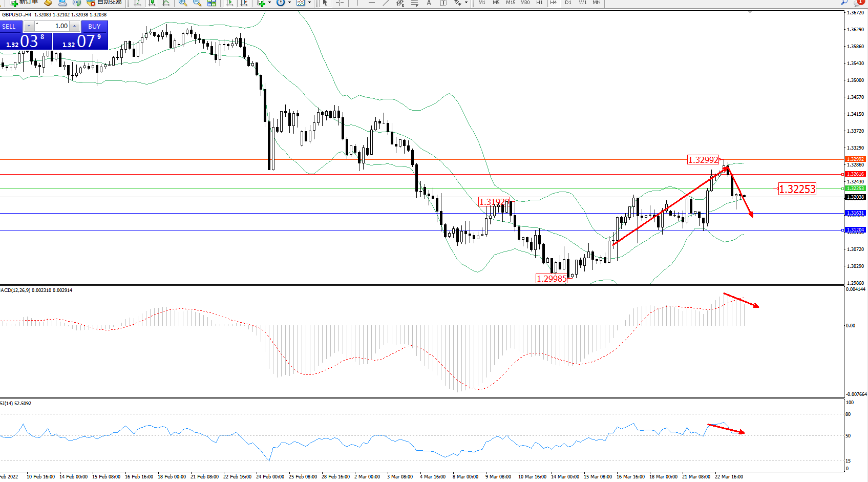The image size is (868, 482).
Task: Open the indicators list dropdown arrow
Action: pyautogui.click(x=269, y=3)
